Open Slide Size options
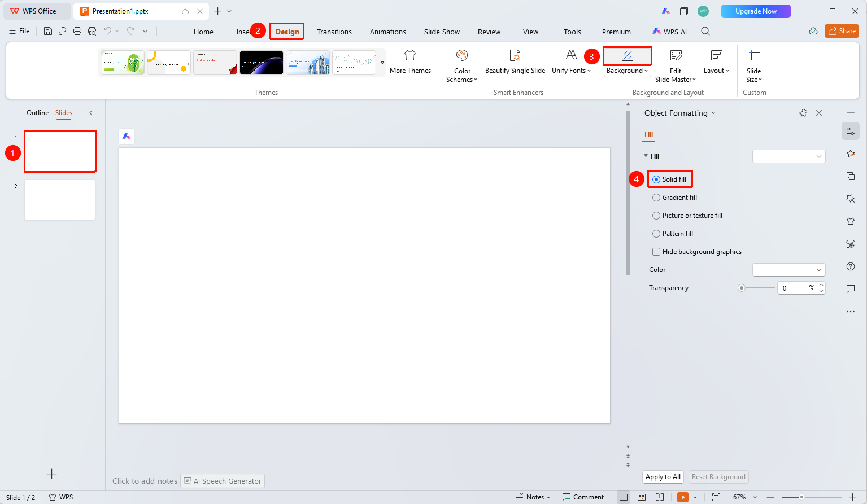This screenshot has width=867, height=504. 754,66
